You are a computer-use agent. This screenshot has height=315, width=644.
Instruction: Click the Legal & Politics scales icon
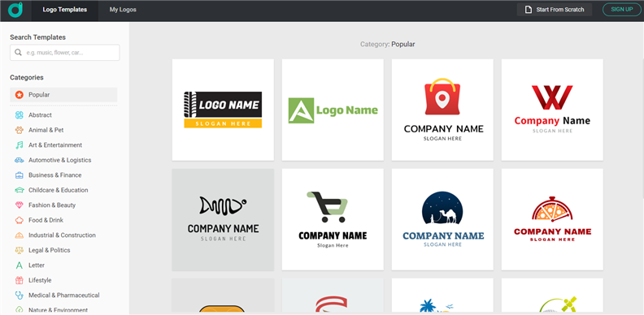click(20, 250)
